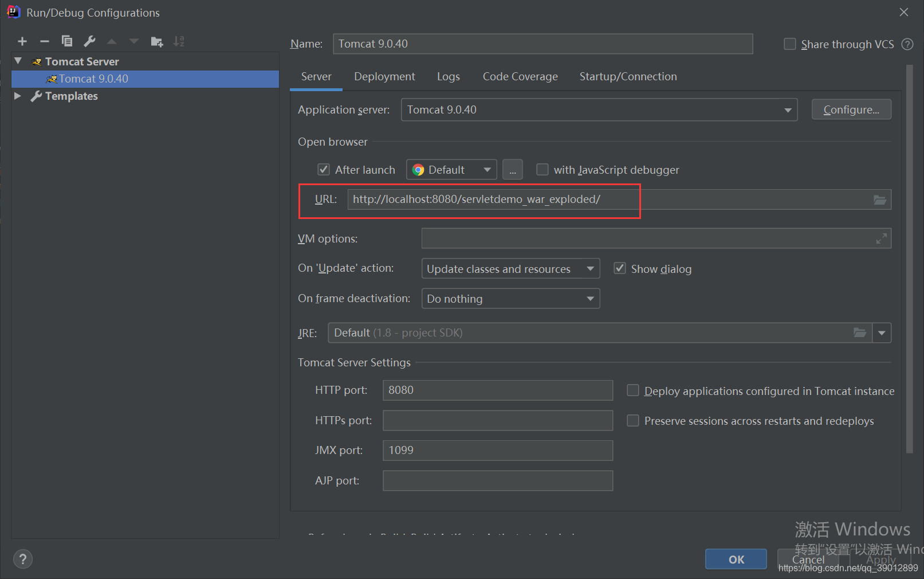The height and width of the screenshot is (579, 924).
Task: Open edit templates via the wrench icon
Action: (x=89, y=41)
